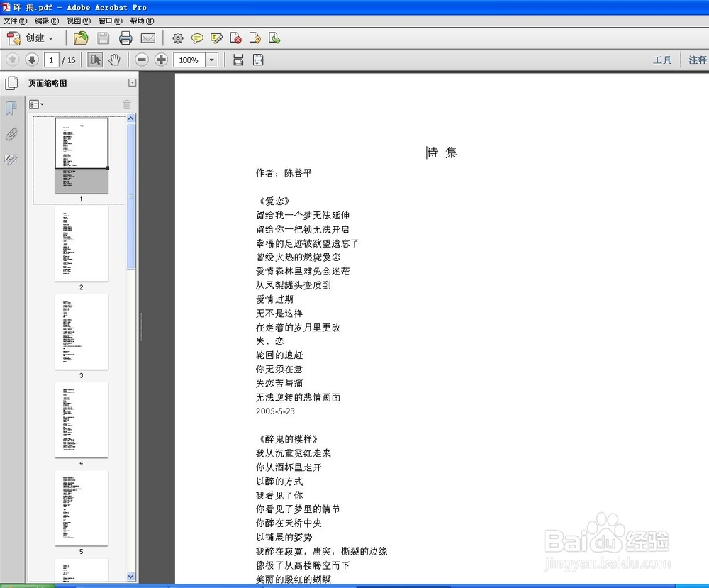Open the bookmarks panel icon
This screenshot has height=588, width=709.
pyautogui.click(x=11, y=108)
